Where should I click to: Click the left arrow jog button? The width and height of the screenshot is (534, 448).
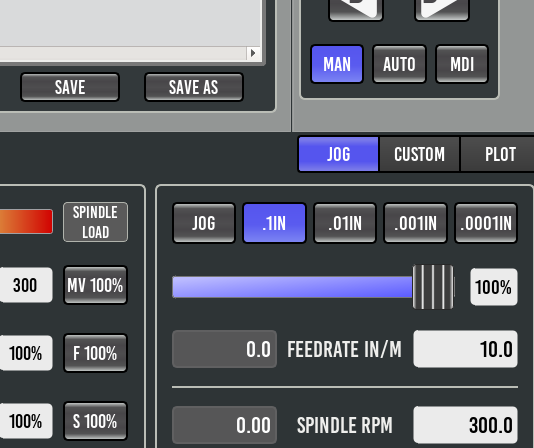point(356,9)
